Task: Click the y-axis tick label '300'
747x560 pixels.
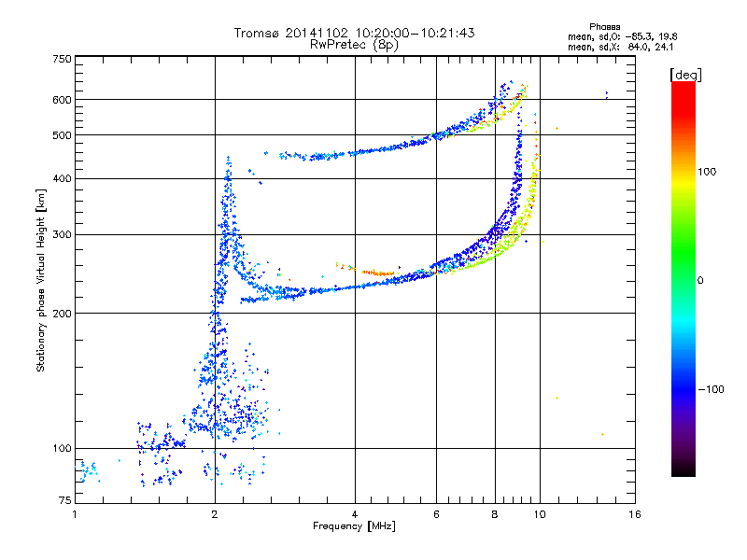Action: pos(63,234)
